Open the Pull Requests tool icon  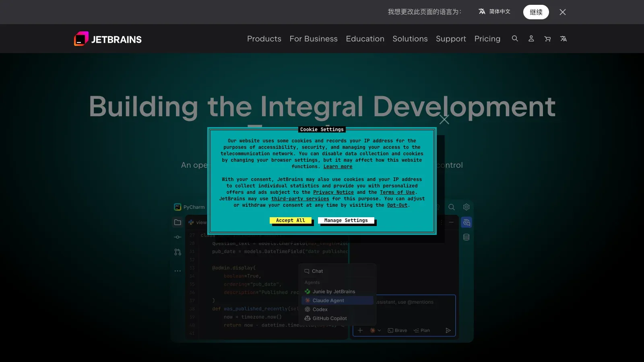tap(178, 252)
